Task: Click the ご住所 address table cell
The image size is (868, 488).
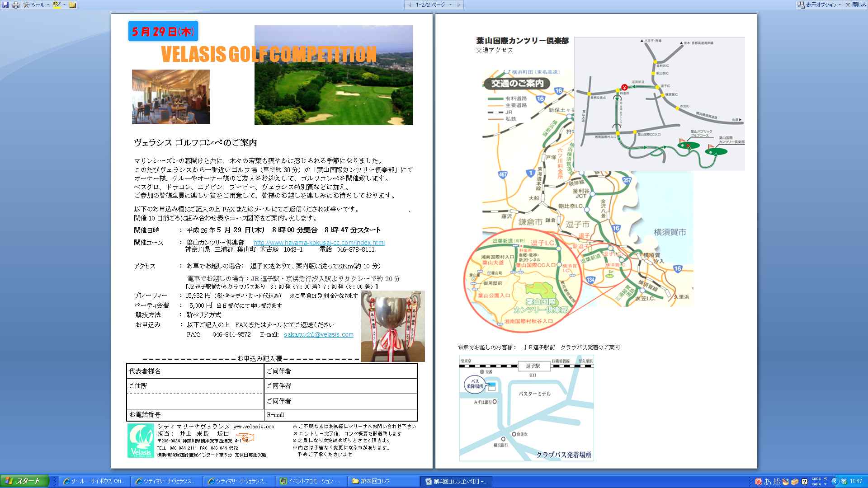Action: pos(195,386)
